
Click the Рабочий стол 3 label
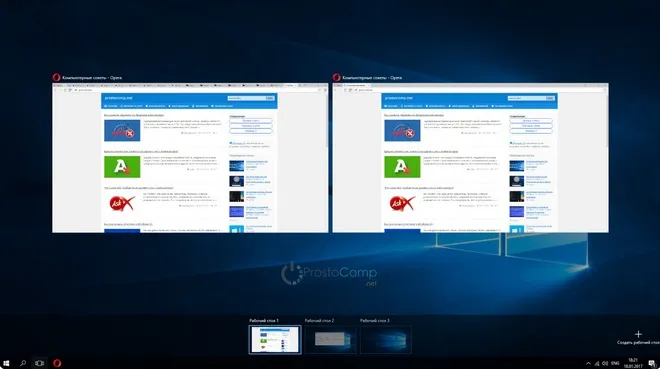375,321
